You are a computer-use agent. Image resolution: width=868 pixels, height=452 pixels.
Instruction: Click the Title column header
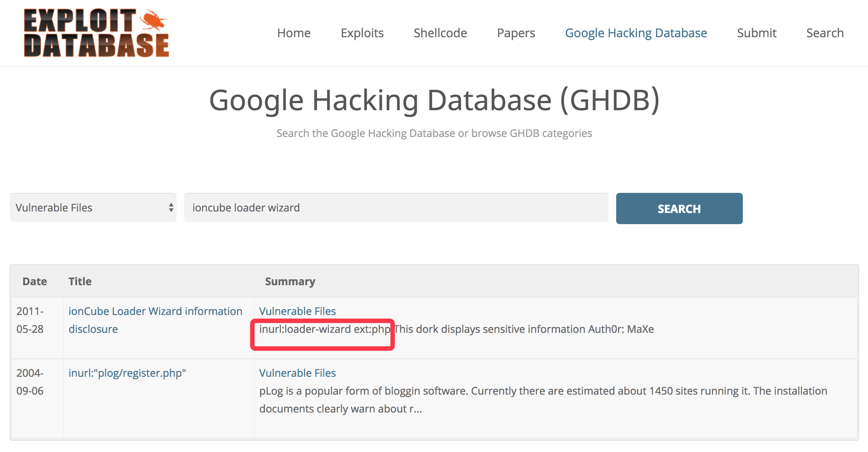[80, 281]
